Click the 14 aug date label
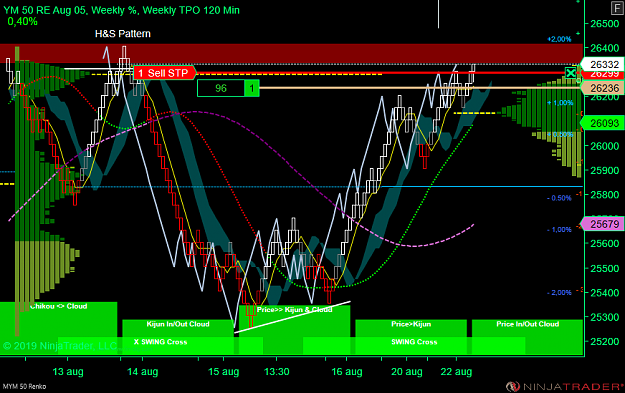The width and height of the screenshot is (625, 393). [142, 372]
